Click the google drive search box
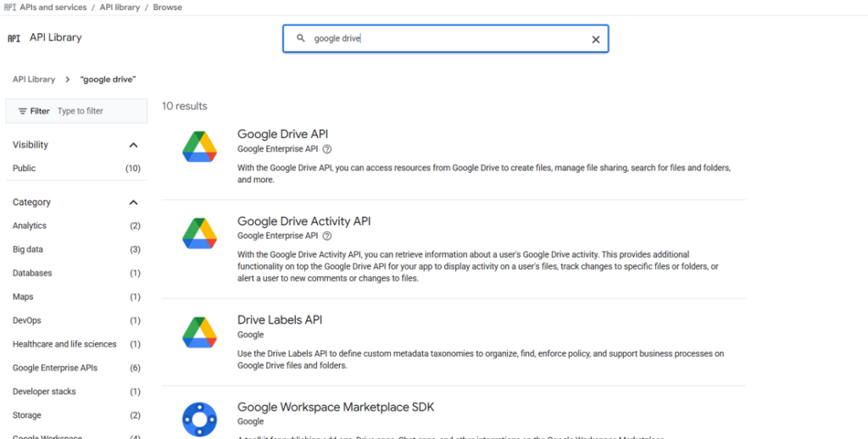Viewport: 868px width, 439px height. point(445,39)
